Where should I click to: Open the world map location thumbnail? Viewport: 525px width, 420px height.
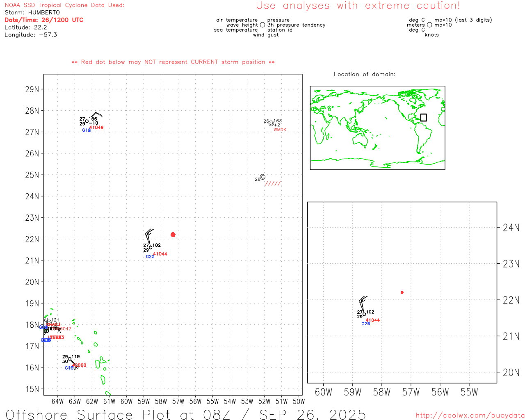pyautogui.click(x=377, y=128)
